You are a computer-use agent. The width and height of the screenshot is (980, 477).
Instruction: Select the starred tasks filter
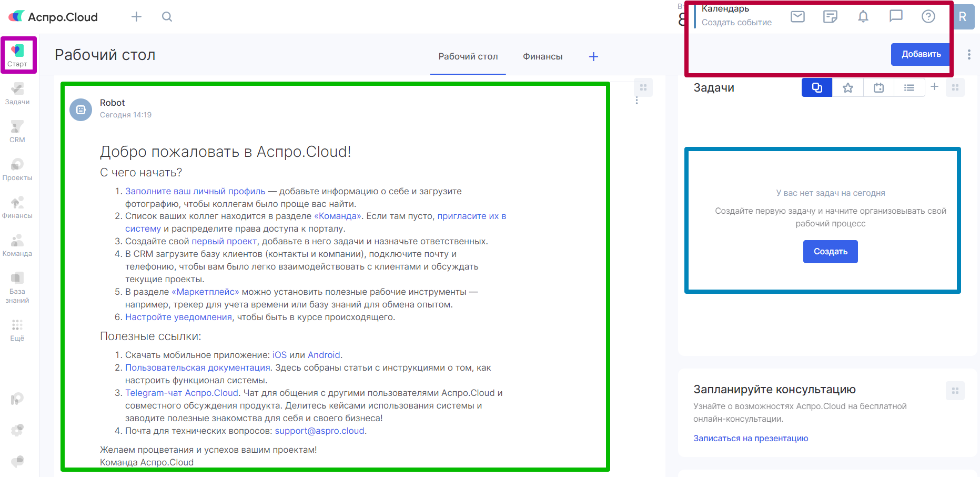tap(848, 88)
